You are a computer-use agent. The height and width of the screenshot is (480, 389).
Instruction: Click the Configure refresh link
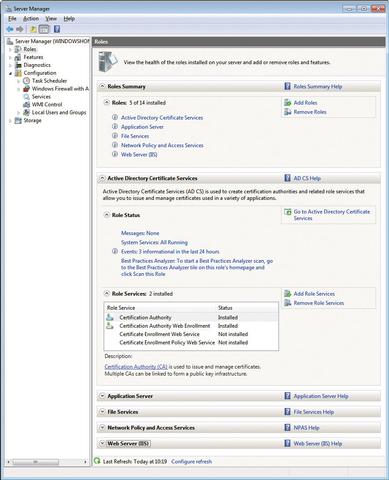[x=192, y=461]
